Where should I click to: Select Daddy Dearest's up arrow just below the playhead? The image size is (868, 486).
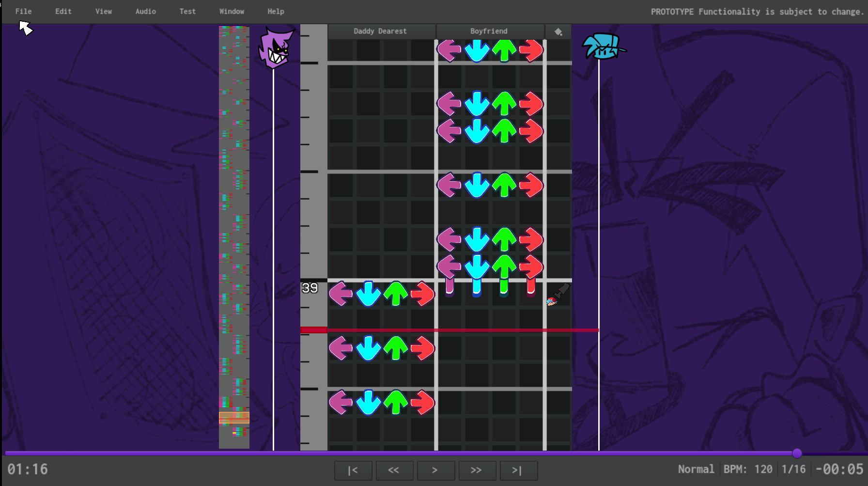pyautogui.click(x=396, y=348)
